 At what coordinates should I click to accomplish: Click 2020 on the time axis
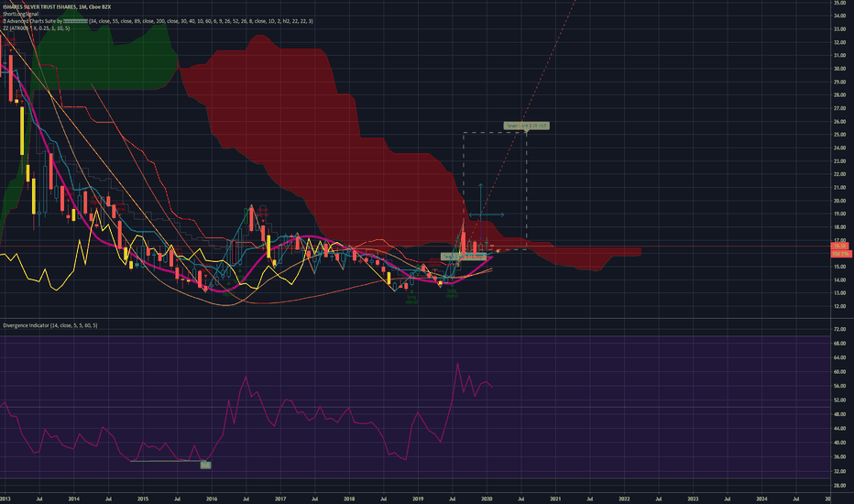pos(487,499)
